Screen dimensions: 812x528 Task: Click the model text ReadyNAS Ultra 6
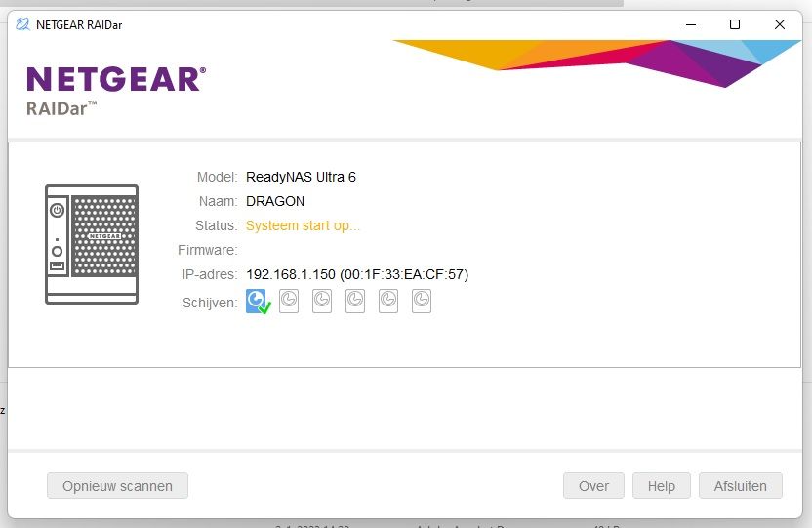click(x=301, y=177)
